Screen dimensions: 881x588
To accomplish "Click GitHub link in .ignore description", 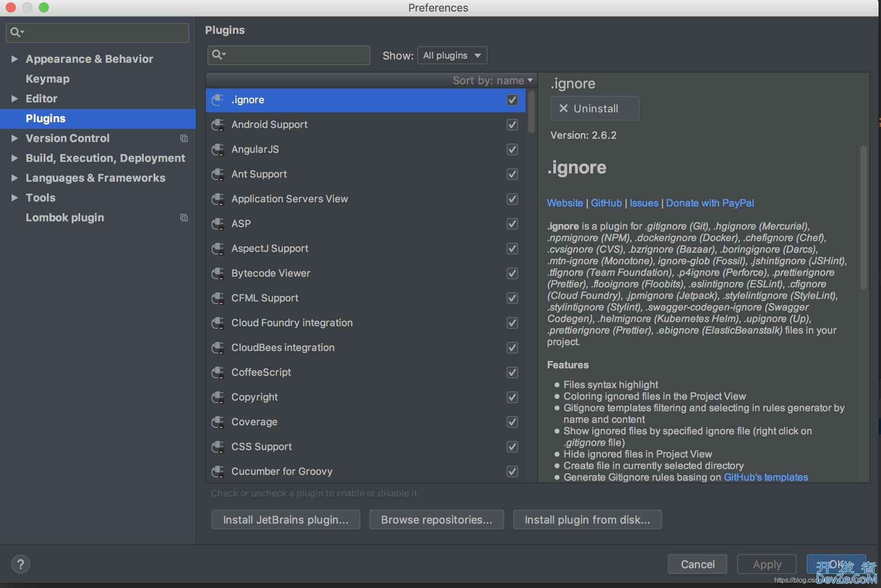I will (605, 203).
